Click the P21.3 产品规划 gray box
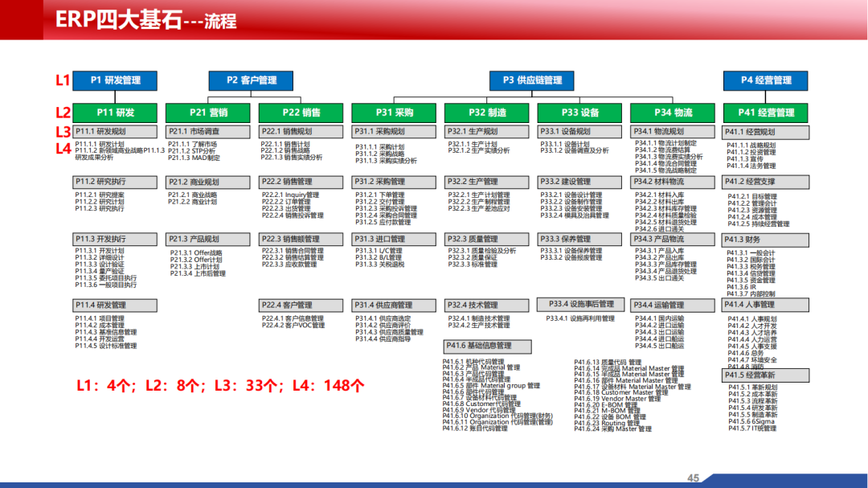868x488 pixels. point(208,239)
